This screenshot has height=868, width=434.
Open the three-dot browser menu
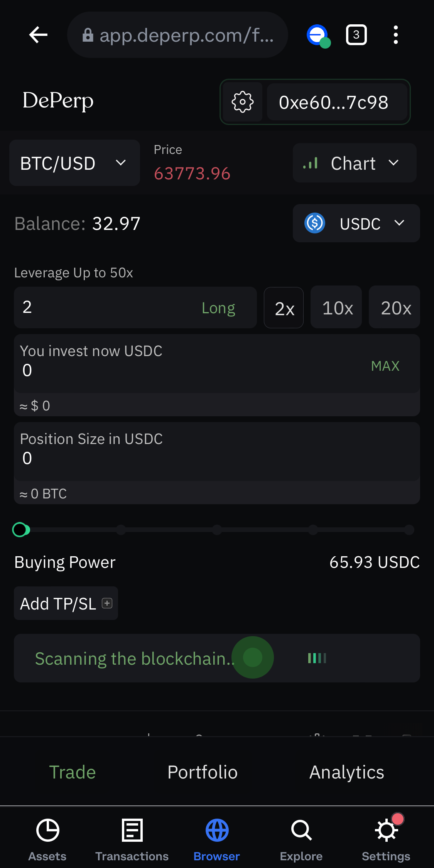tap(395, 35)
